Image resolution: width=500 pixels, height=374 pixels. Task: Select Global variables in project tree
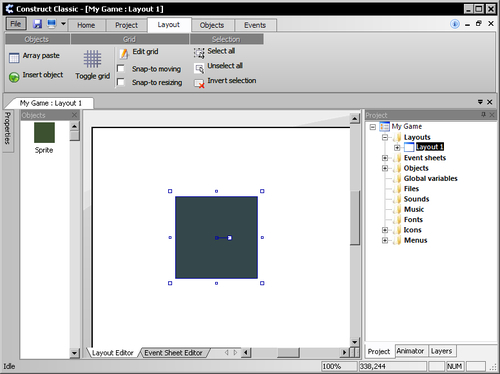coord(430,179)
